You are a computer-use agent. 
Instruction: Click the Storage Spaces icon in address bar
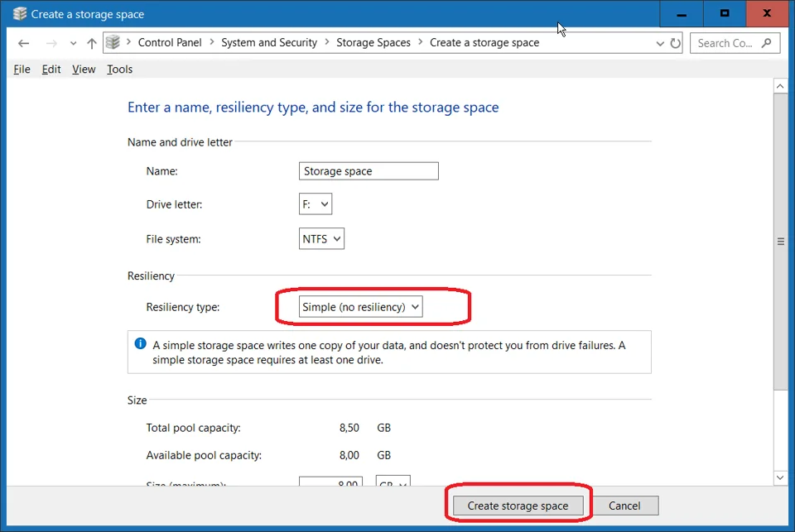[x=113, y=42]
